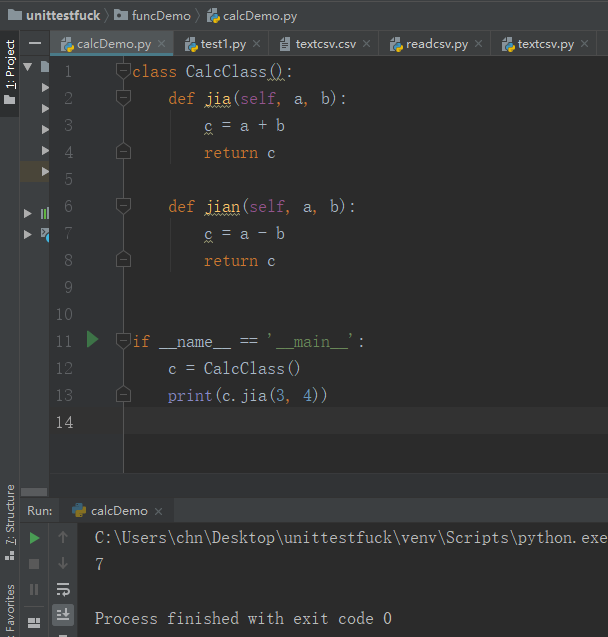Click the jian method name on line 6
Screen dimensions: 608x637
click(x=222, y=207)
